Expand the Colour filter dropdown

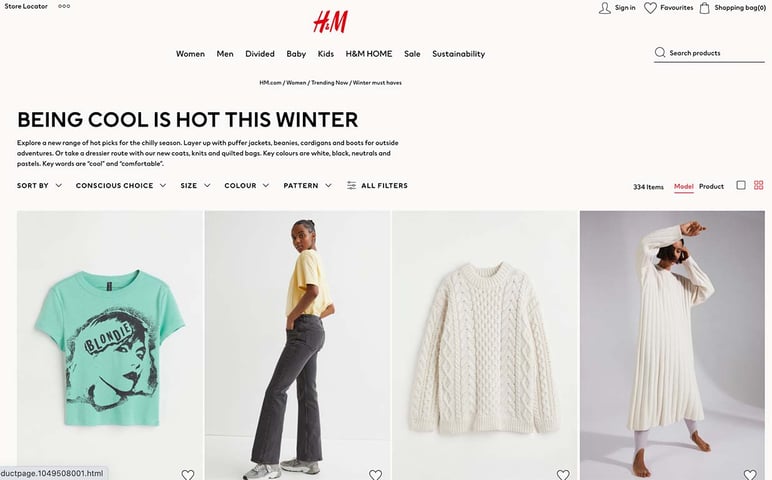click(x=247, y=186)
